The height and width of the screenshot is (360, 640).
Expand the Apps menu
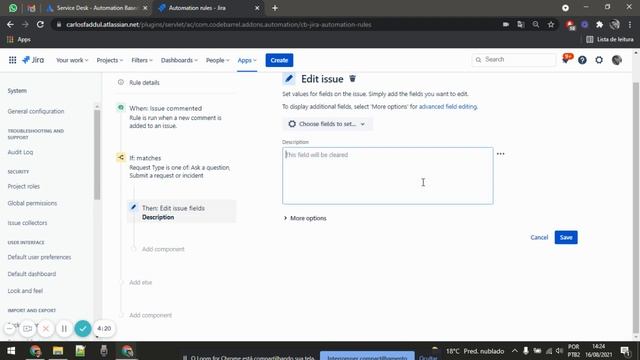click(247, 60)
